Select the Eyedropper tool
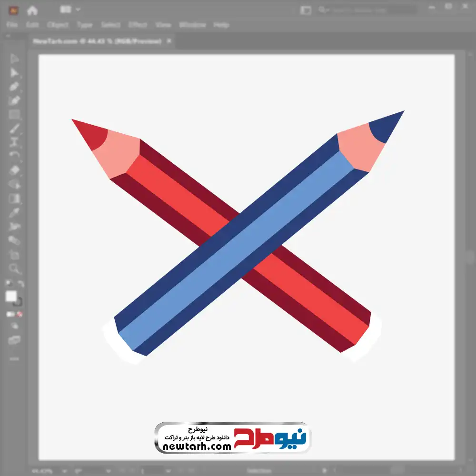The image size is (476, 476). (14, 212)
